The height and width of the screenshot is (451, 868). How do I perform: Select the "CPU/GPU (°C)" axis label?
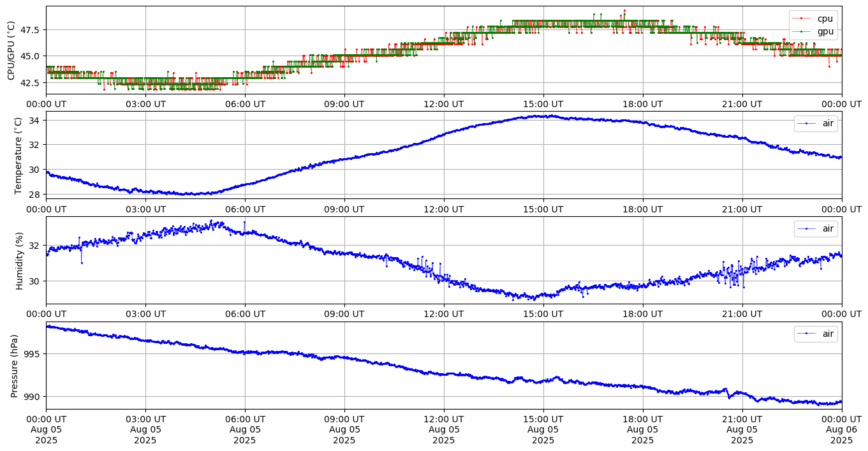click(x=11, y=50)
